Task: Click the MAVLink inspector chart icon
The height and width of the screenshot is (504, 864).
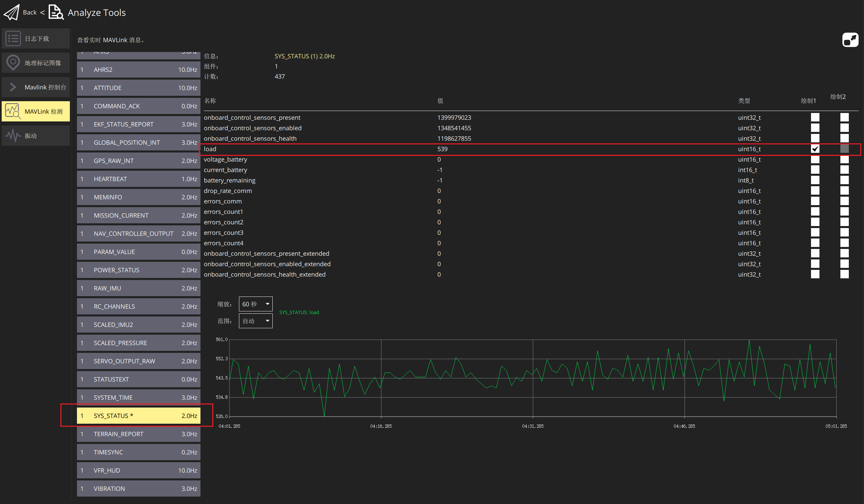Action: tap(13, 111)
